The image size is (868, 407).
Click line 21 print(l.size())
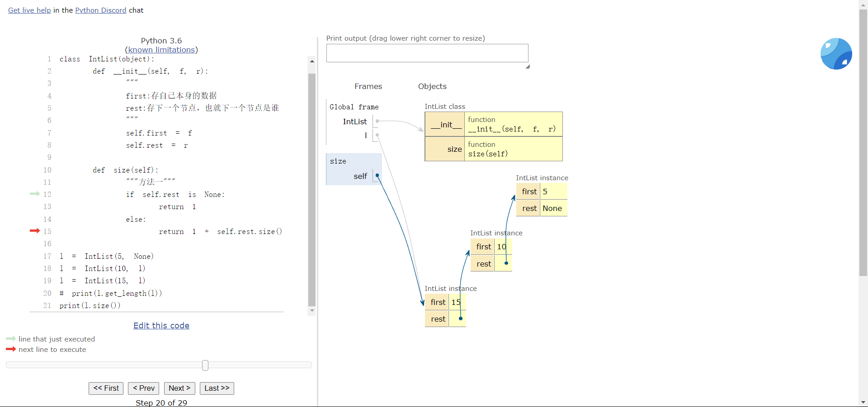pyautogui.click(x=90, y=305)
